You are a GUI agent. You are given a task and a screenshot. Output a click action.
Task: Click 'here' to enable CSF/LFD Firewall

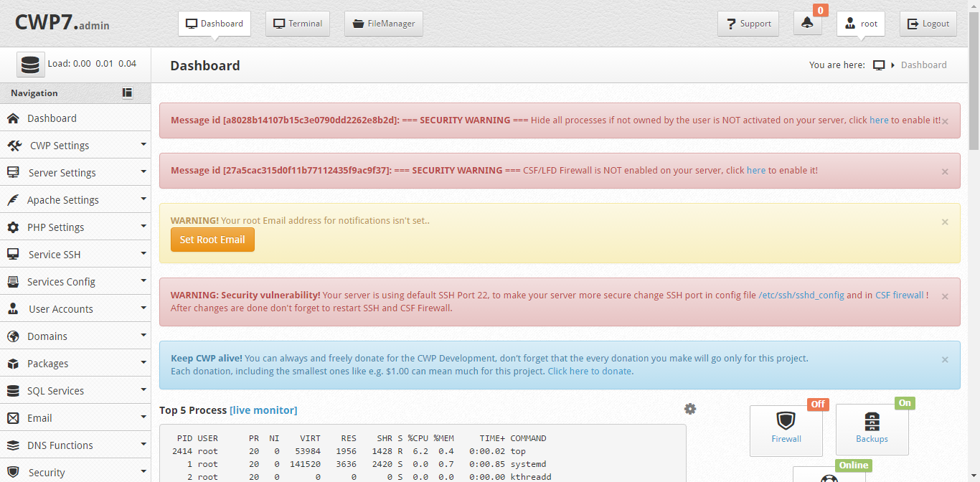(756, 171)
